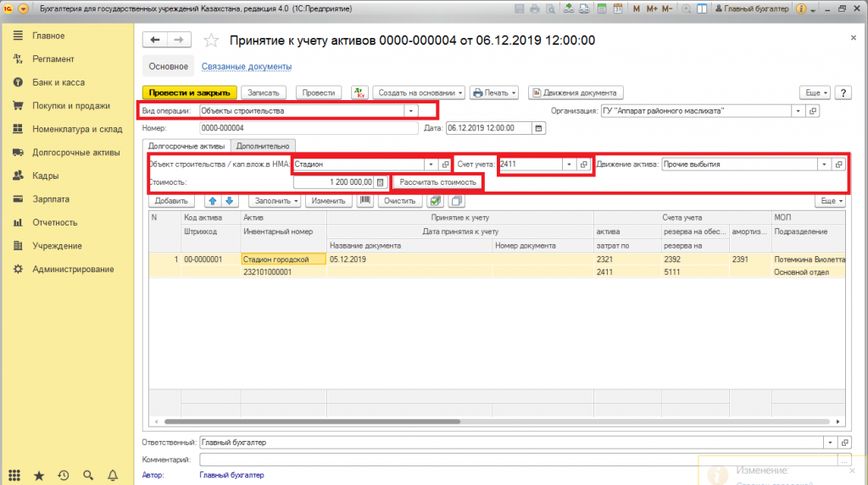Screen dimensions: 868x485
Task: Open Долгосрочные активы in the left sidebar
Action: pos(70,153)
